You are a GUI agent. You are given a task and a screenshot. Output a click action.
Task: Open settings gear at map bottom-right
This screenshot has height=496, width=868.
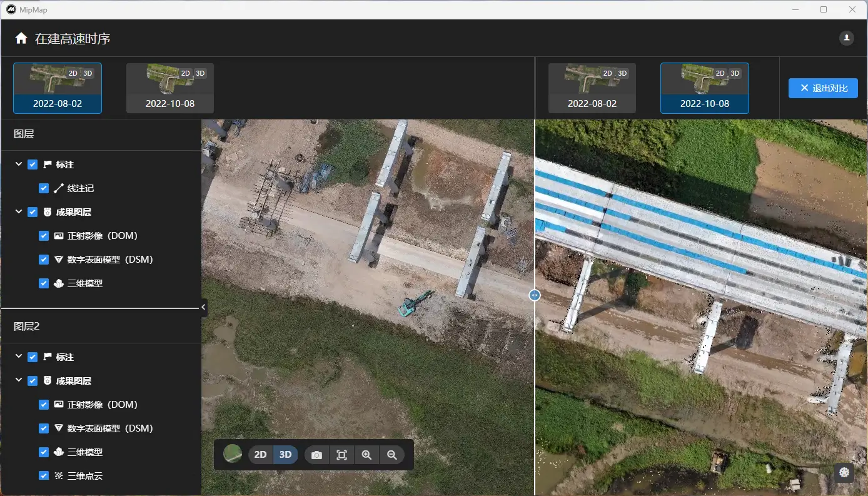tap(844, 472)
